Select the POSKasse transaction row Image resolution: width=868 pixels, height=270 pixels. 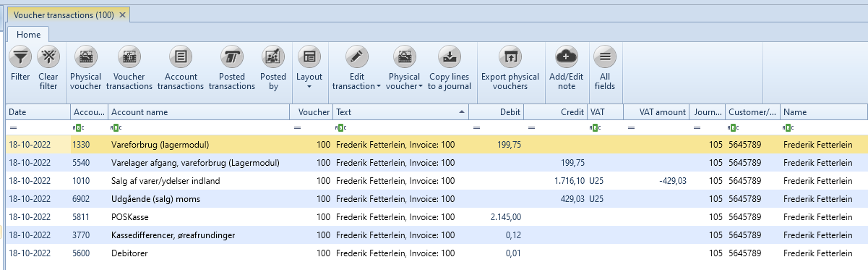(x=434, y=216)
